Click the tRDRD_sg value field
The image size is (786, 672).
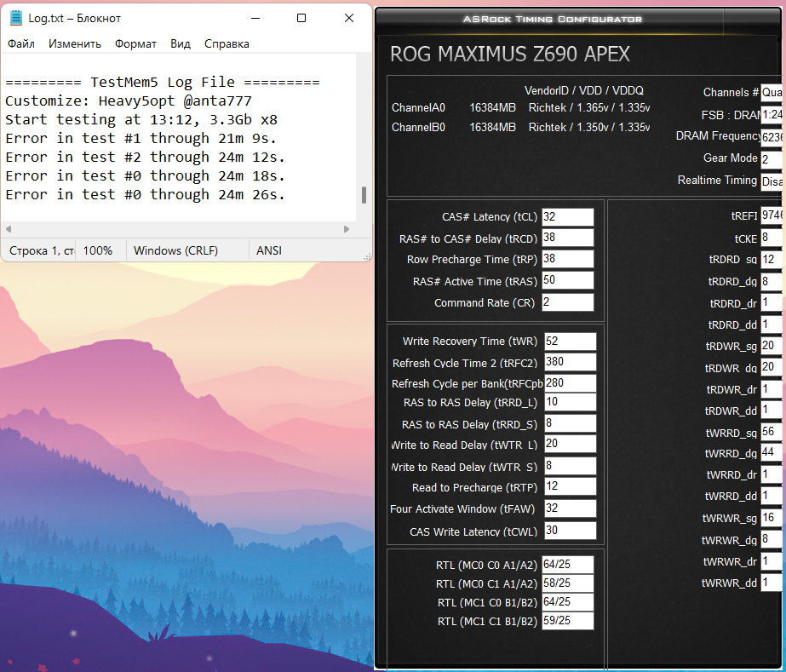[772, 260]
